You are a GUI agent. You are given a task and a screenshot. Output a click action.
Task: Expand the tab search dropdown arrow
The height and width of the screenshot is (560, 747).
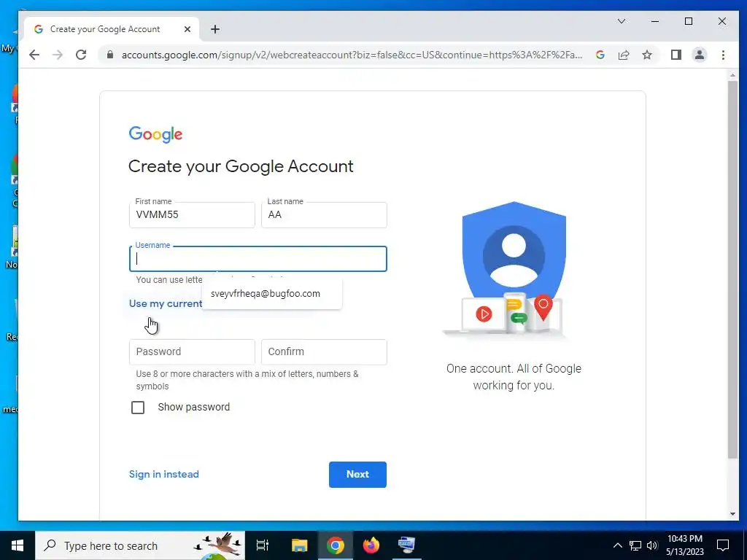click(x=622, y=21)
